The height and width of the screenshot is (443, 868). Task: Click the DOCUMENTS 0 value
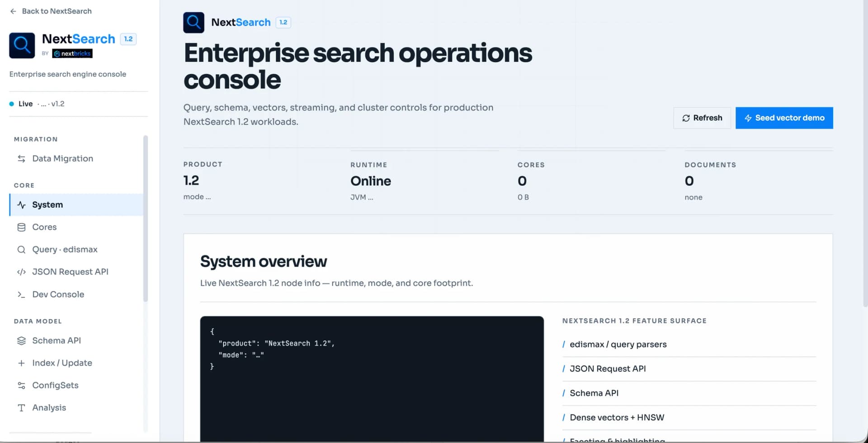[x=689, y=181]
